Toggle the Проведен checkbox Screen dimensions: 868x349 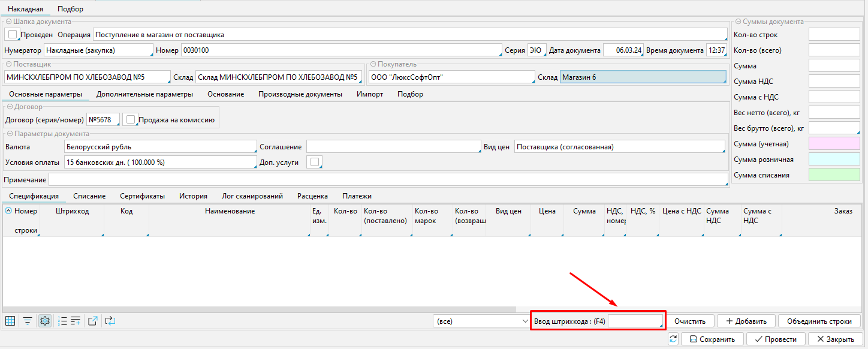13,34
